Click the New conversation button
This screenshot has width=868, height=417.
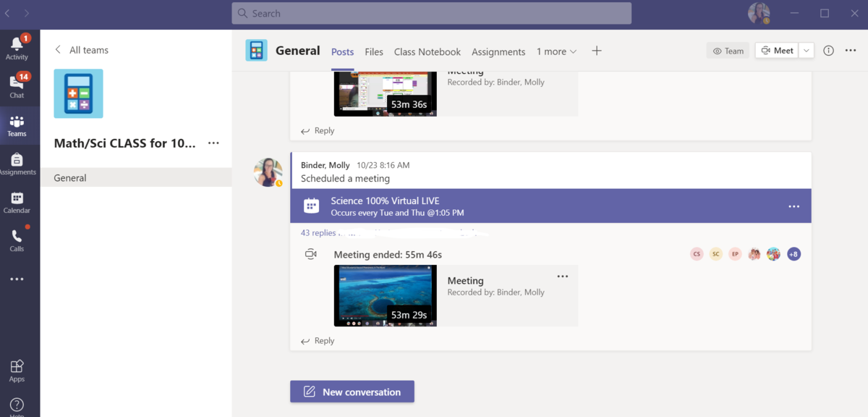click(x=352, y=392)
